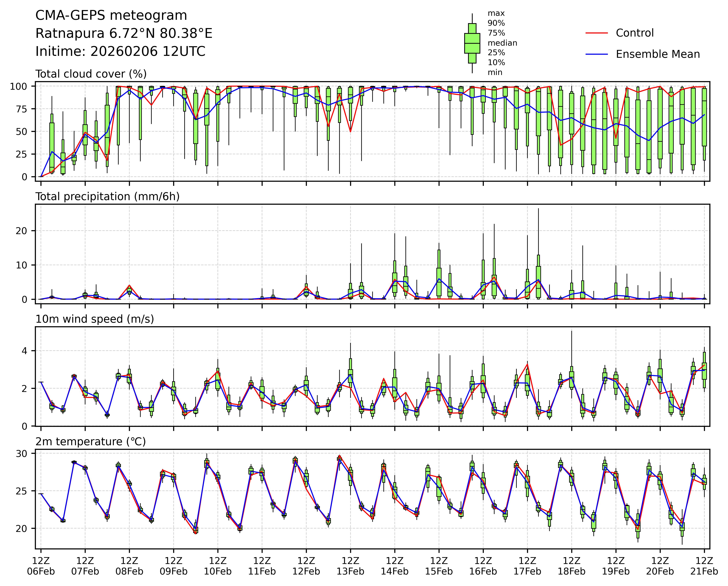Screen dimensions: 728x586
Task: Click the 12Z 21Feb x-axis label
Action: pos(704,566)
